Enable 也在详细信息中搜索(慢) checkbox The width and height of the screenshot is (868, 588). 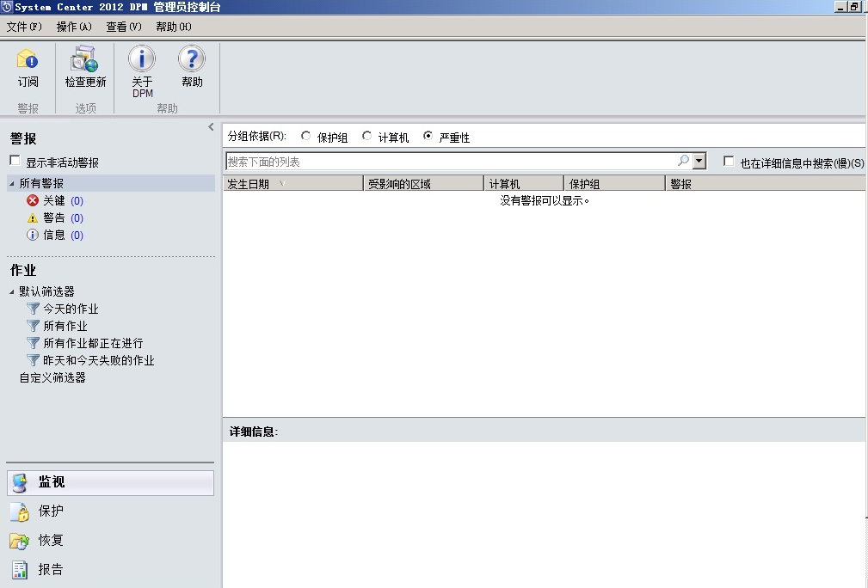point(729,162)
